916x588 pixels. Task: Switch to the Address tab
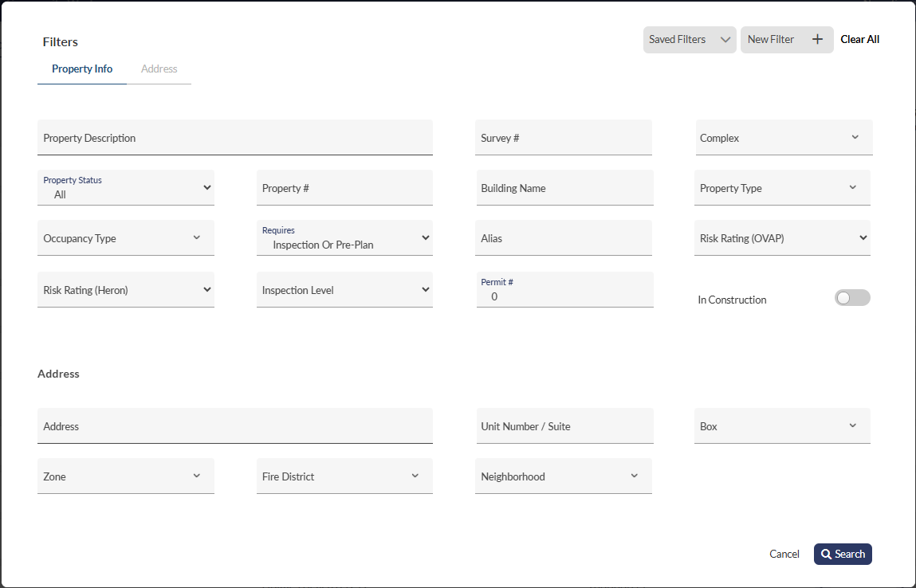(x=159, y=69)
